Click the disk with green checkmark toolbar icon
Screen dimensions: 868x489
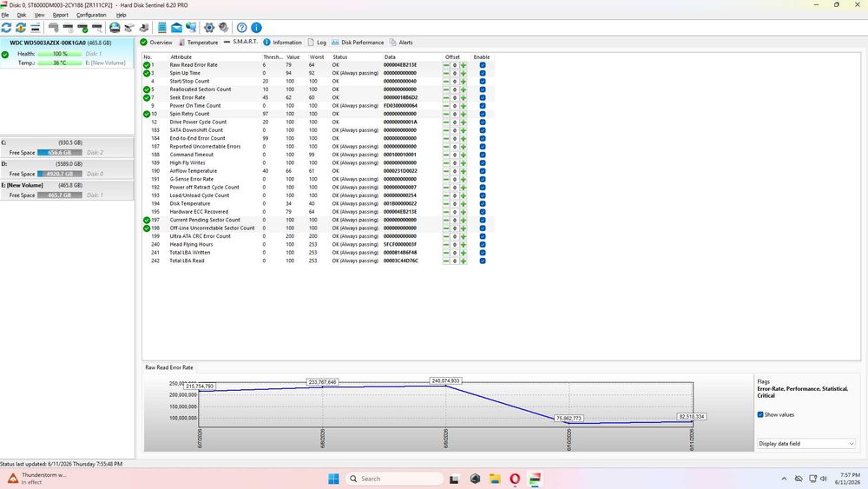(x=82, y=27)
